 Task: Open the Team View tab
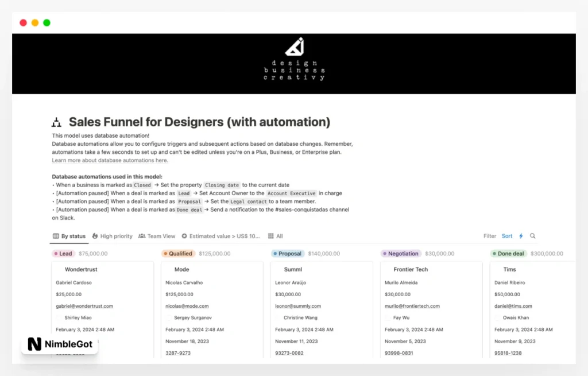[157, 236]
